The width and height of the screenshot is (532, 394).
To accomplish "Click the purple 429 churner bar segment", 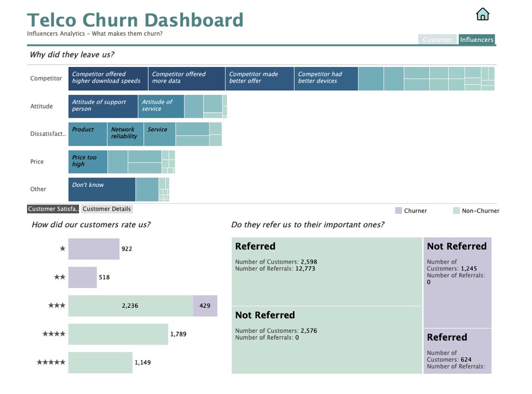I will 205,306.
